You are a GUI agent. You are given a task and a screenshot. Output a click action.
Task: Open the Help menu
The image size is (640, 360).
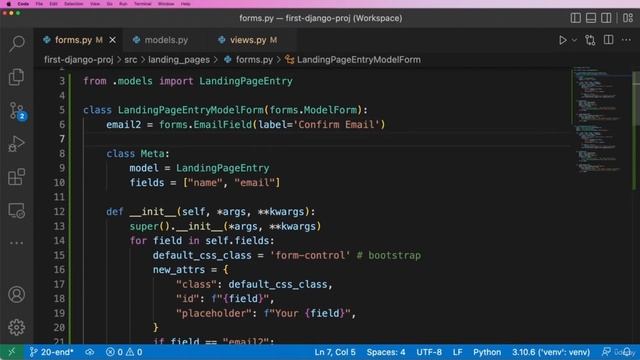pyautogui.click(x=185, y=4)
